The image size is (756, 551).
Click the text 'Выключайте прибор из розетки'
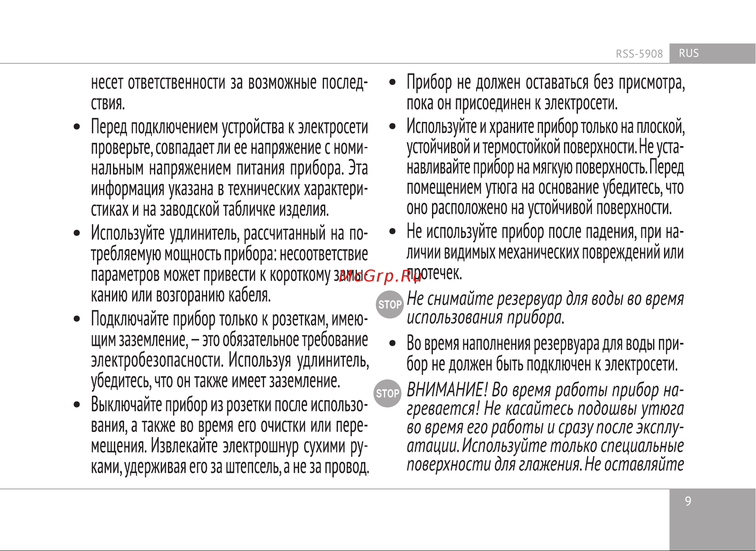coord(182,405)
